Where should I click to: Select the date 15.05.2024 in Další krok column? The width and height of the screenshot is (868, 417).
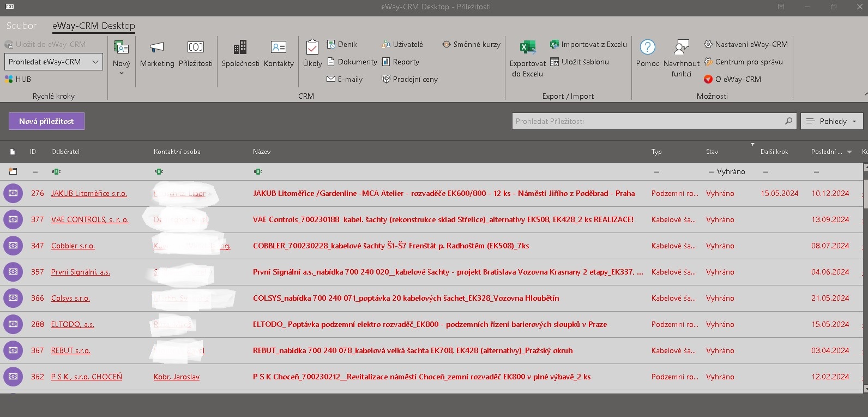tap(780, 193)
